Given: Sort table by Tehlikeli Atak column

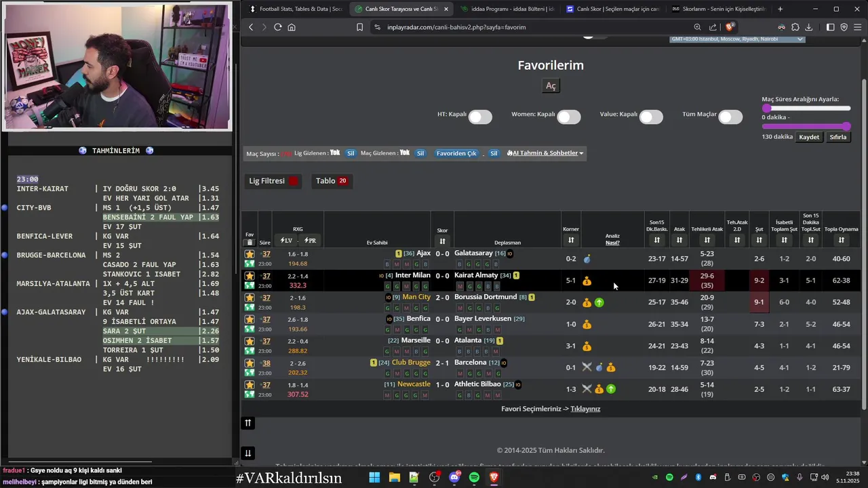Looking at the screenshot, I should tap(707, 240).
